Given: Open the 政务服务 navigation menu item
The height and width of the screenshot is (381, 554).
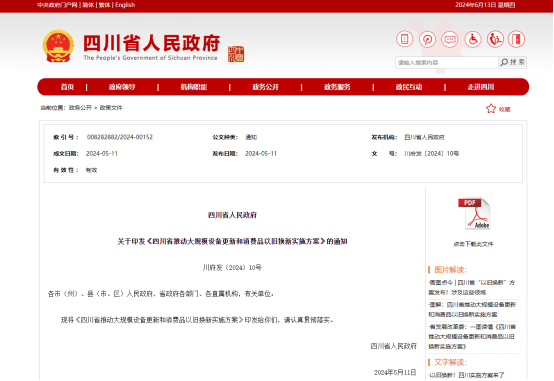Looking at the screenshot, I should [x=337, y=87].
